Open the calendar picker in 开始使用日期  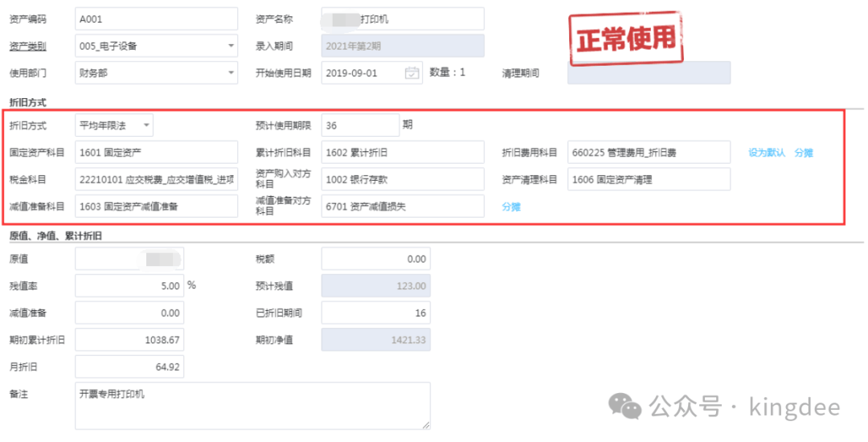tap(411, 73)
